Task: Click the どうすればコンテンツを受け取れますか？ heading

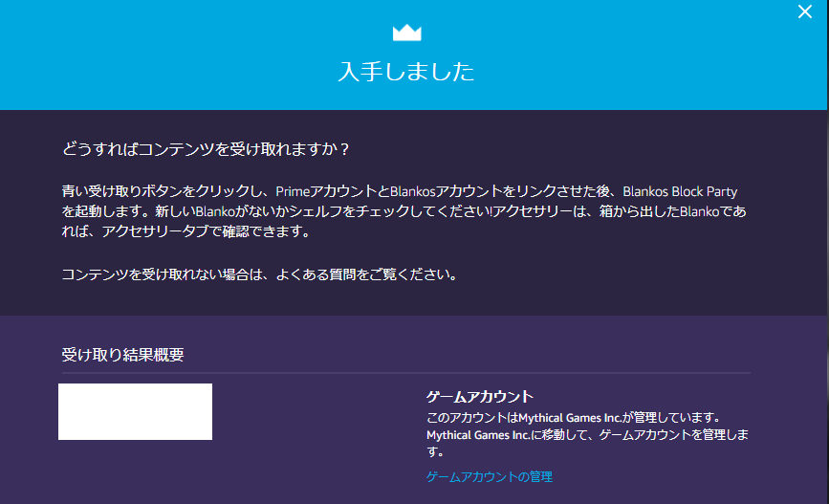Action: [x=206, y=149]
